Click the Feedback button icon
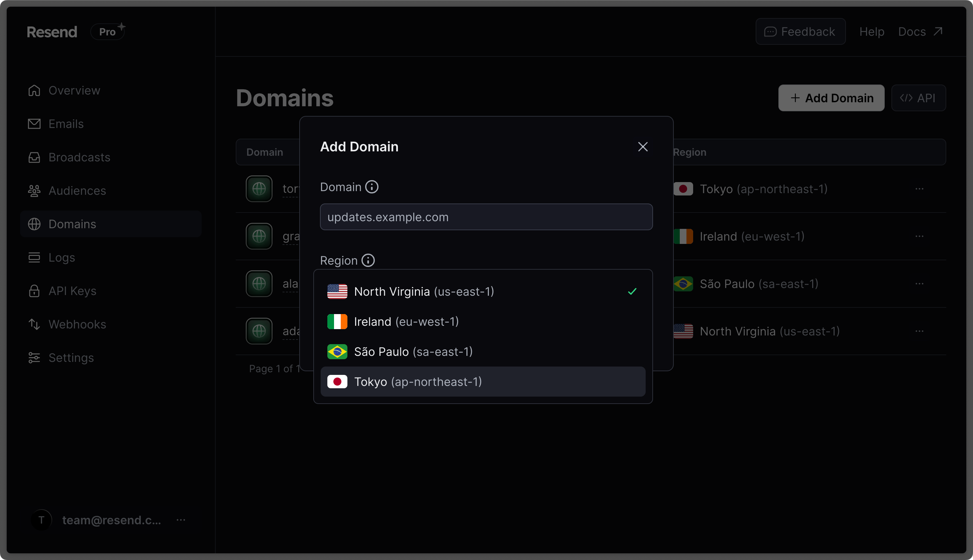The width and height of the screenshot is (973, 560). coord(770,31)
